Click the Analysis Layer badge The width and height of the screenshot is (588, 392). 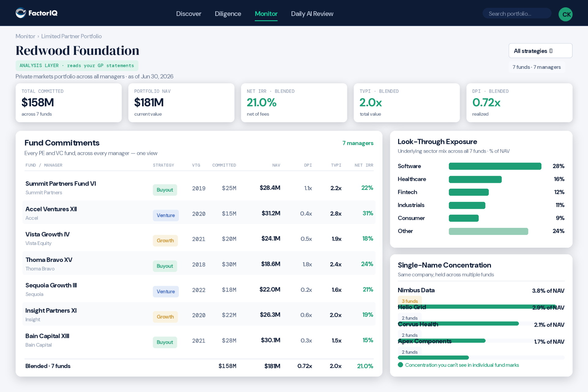[x=77, y=66]
